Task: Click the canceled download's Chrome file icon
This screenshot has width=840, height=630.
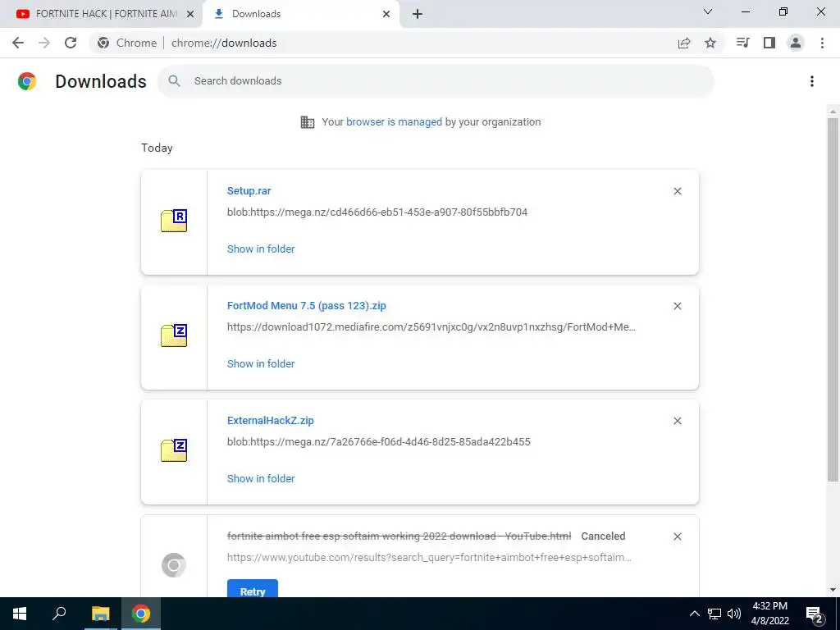Action: [174, 565]
